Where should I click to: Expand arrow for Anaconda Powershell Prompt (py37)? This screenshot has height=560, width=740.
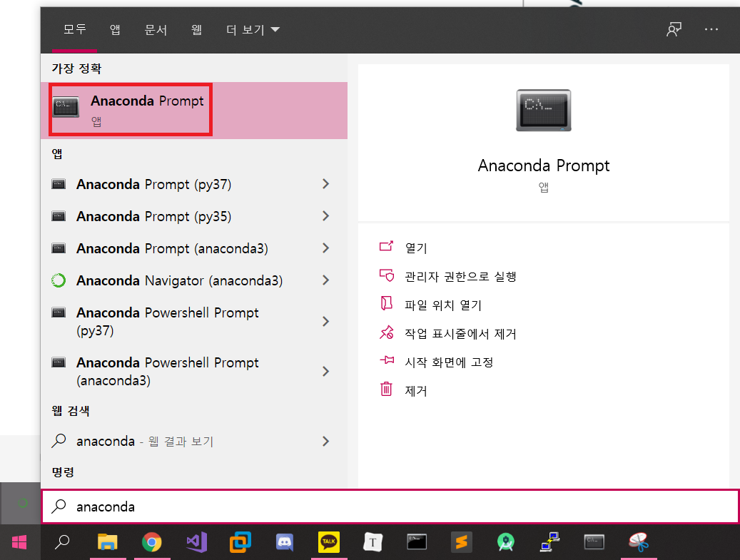325,321
